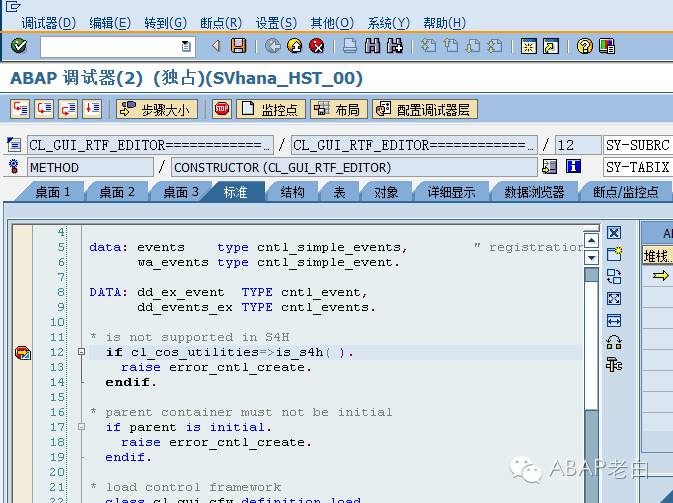Viewport: 673px width, 503px height.
Task: Click the 步骤大小 step size button
Action: coord(157,109)
